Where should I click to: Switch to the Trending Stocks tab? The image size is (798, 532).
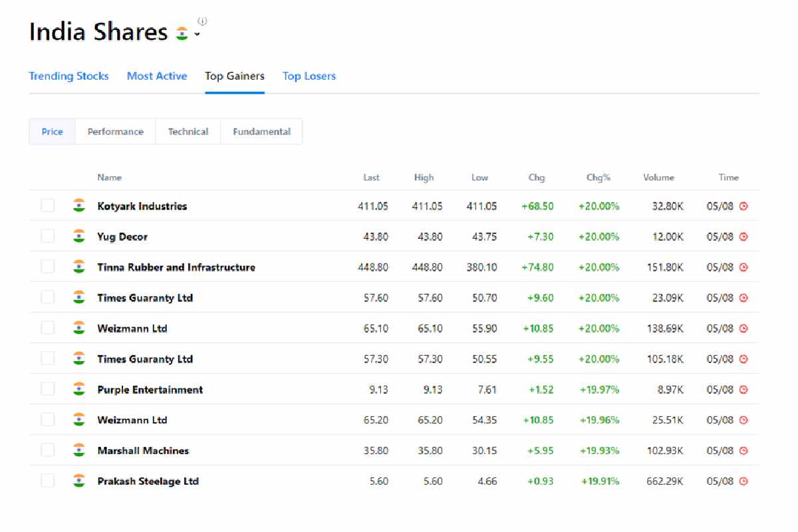click(69, 76)
